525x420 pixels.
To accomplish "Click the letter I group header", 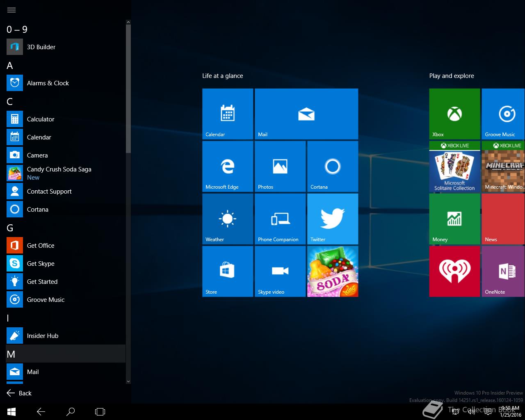I will 8,318.
